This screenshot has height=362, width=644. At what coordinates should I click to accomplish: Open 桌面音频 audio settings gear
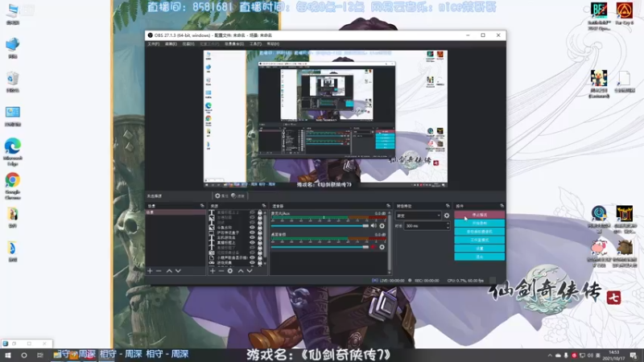tap(382, 247)
